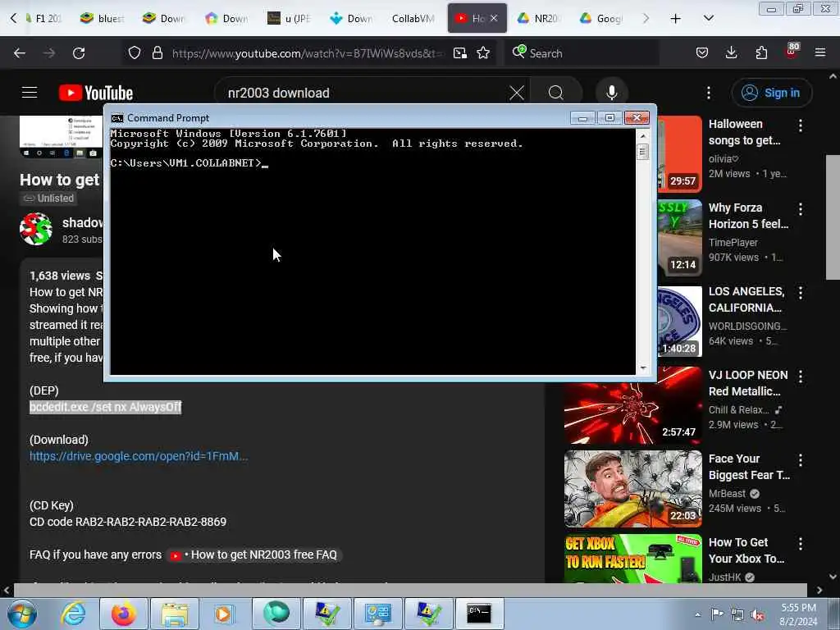Play the MrBeast Face Your Biggest Fear thumbnail

pos(632,489)
